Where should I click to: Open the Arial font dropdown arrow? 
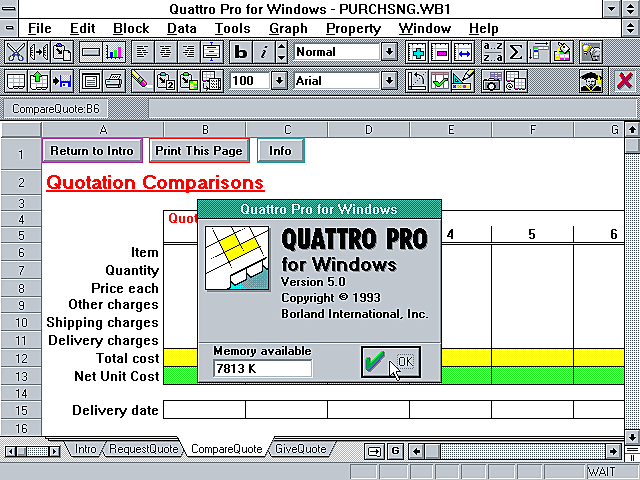(389, 81)
